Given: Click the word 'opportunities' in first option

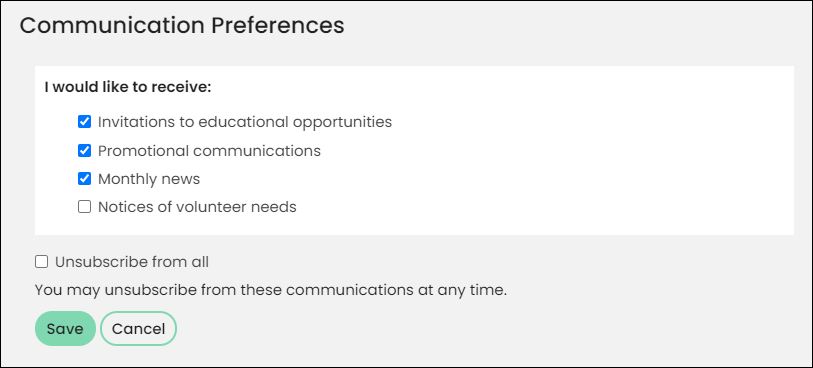Looking at the screenshot, I should (342, 123).
